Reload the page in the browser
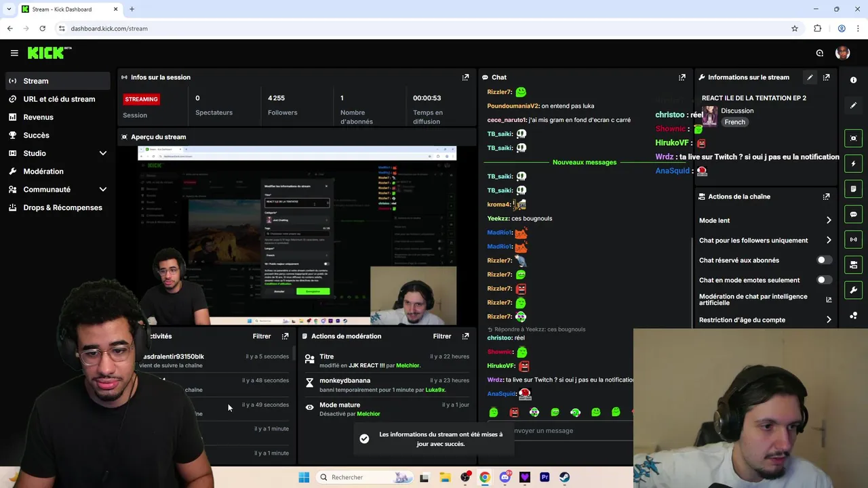868x488 pixels. click(42, 28)
